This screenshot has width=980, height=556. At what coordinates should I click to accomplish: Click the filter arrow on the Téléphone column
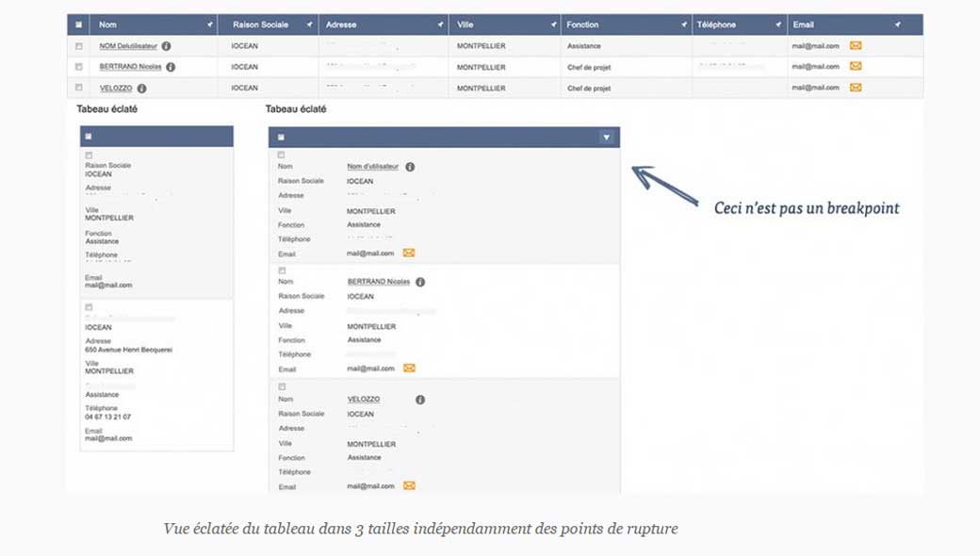pyautogui.click(x=778, y=25)
